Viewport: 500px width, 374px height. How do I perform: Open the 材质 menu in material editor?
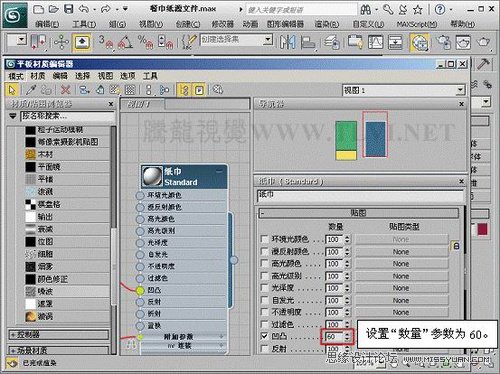[x=38, y=76]
